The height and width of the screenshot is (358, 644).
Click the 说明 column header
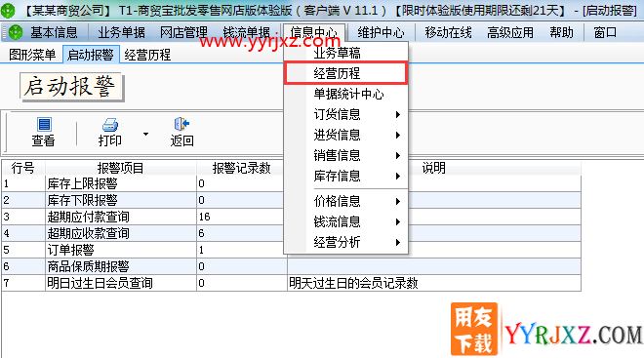(433, 168)
